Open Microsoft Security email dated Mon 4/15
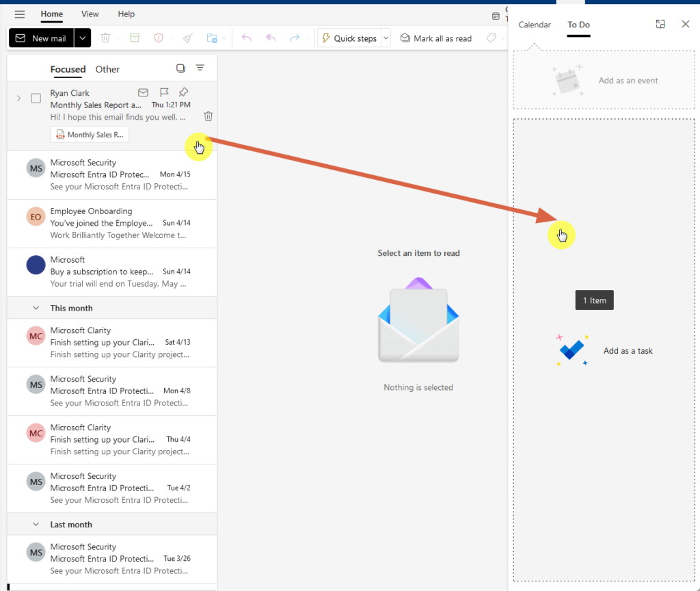 (x=112, y=175)
